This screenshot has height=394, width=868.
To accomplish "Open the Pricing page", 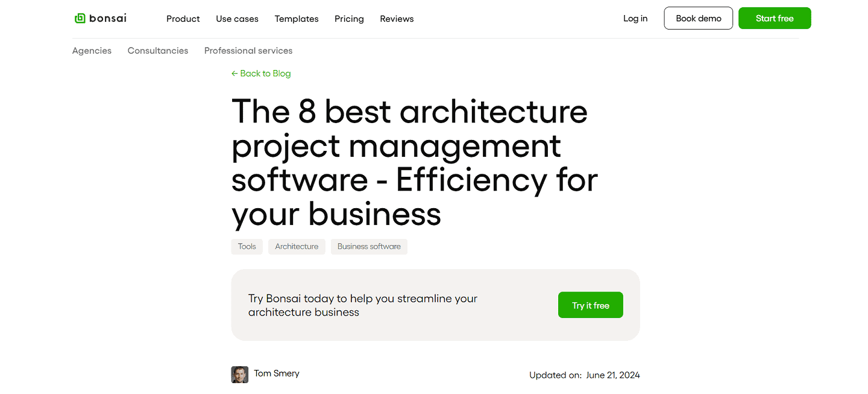I will [x=349, y=19].
